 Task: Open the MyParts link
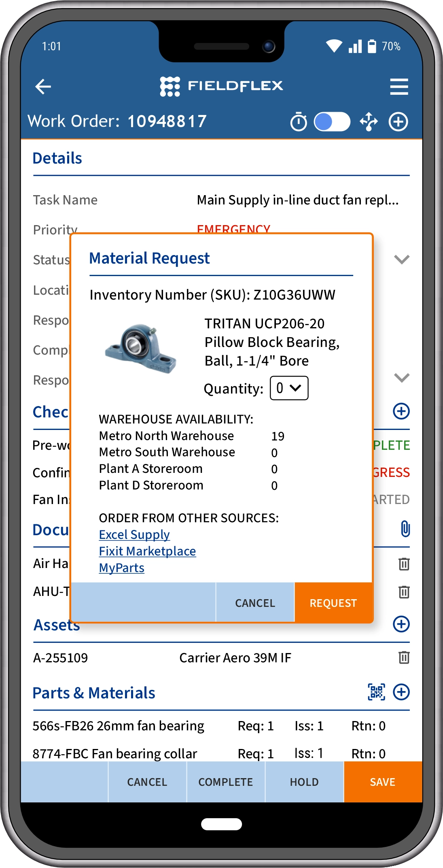[122, 568]
